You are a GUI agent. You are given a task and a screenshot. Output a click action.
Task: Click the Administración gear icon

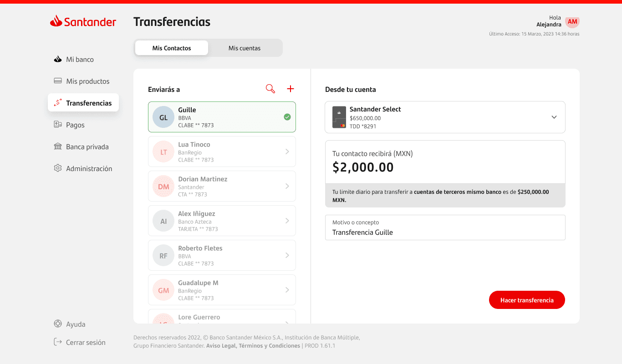[58, 168]
